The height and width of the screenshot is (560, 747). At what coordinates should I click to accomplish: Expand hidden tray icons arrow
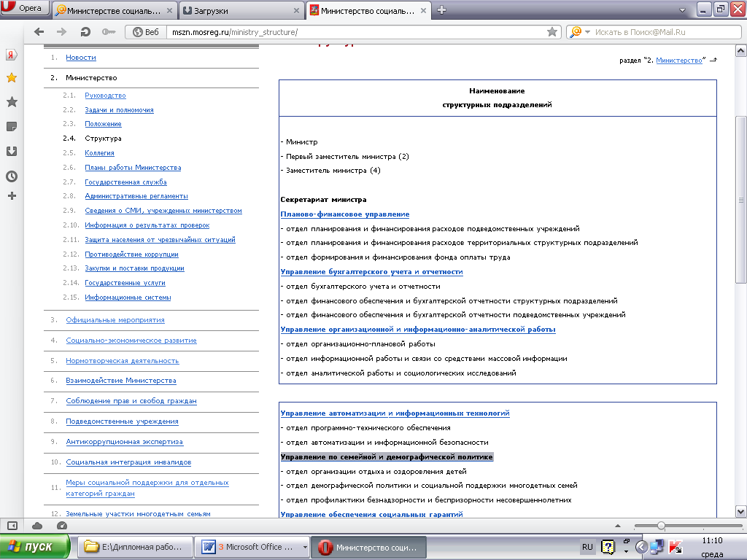[x=626, y=551]
